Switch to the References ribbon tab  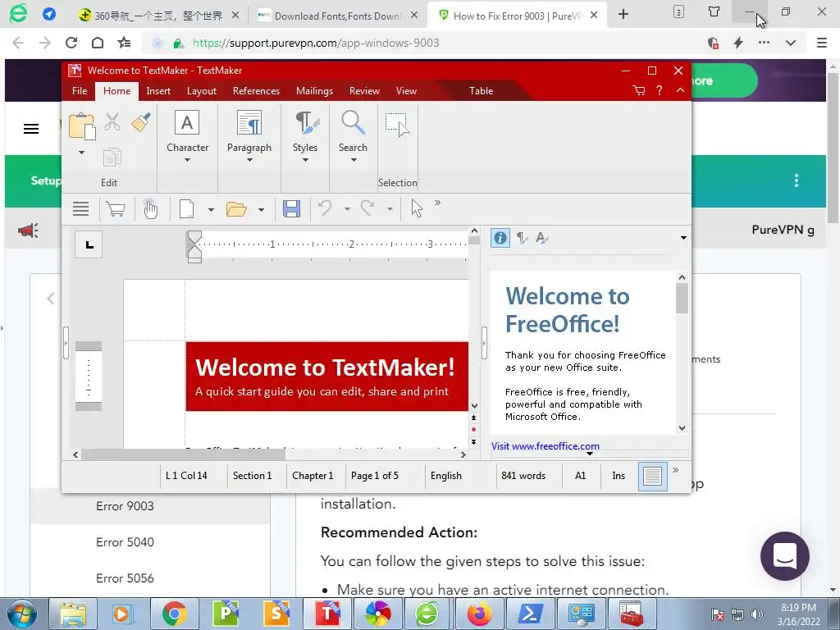256,91
